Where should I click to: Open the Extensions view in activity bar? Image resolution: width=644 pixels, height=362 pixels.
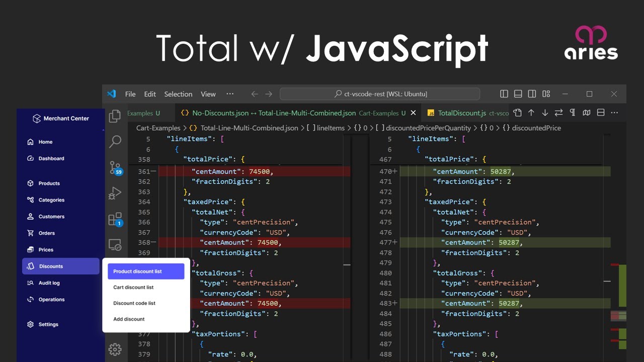click(115, 219)
